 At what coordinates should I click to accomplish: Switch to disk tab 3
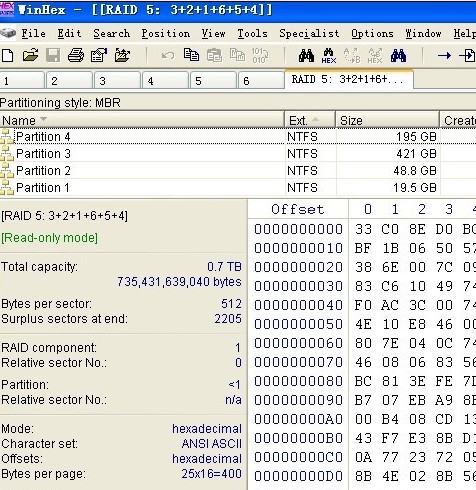point(117,80)
